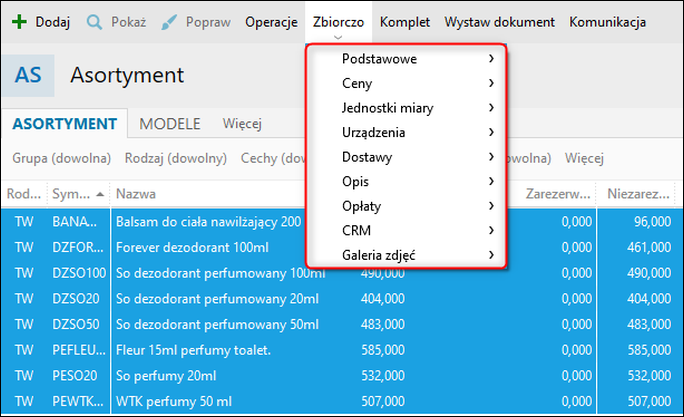Click the arrow beside CRM

tap(491, 230)
